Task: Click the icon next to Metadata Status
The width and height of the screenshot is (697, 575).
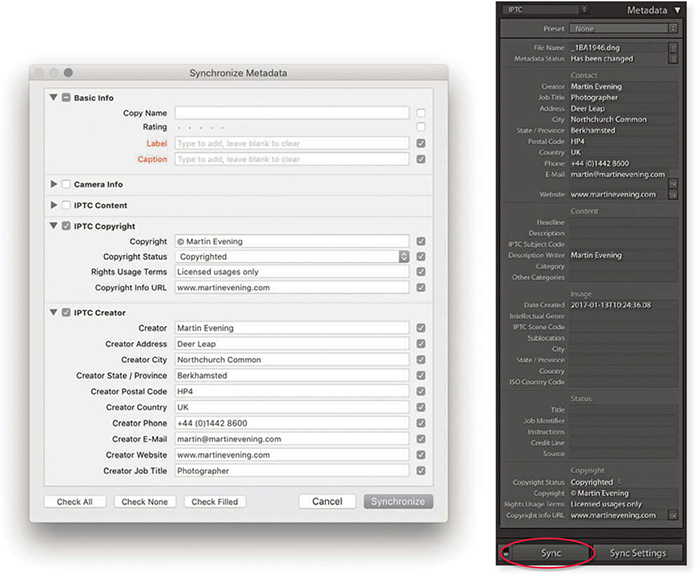Action: 673,59
